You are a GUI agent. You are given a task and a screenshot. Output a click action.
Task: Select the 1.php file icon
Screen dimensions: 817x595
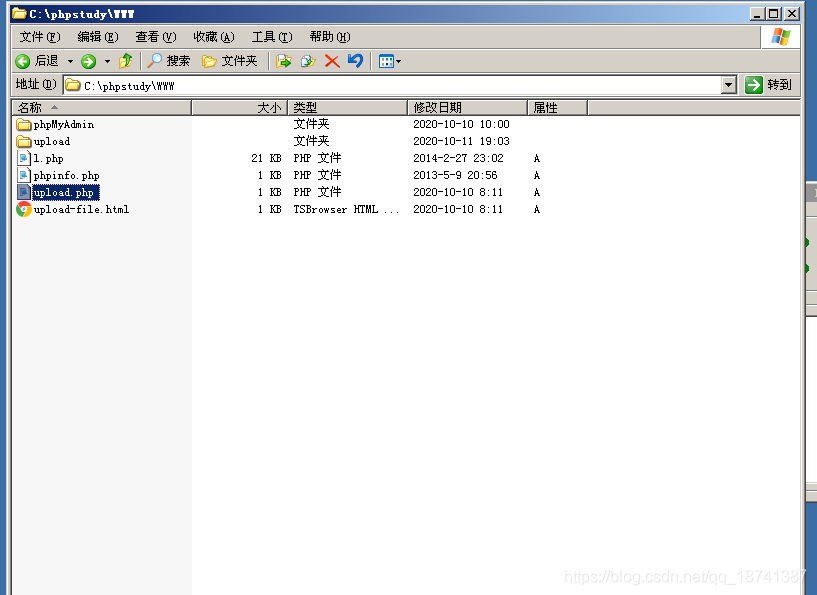coord(23,158)
